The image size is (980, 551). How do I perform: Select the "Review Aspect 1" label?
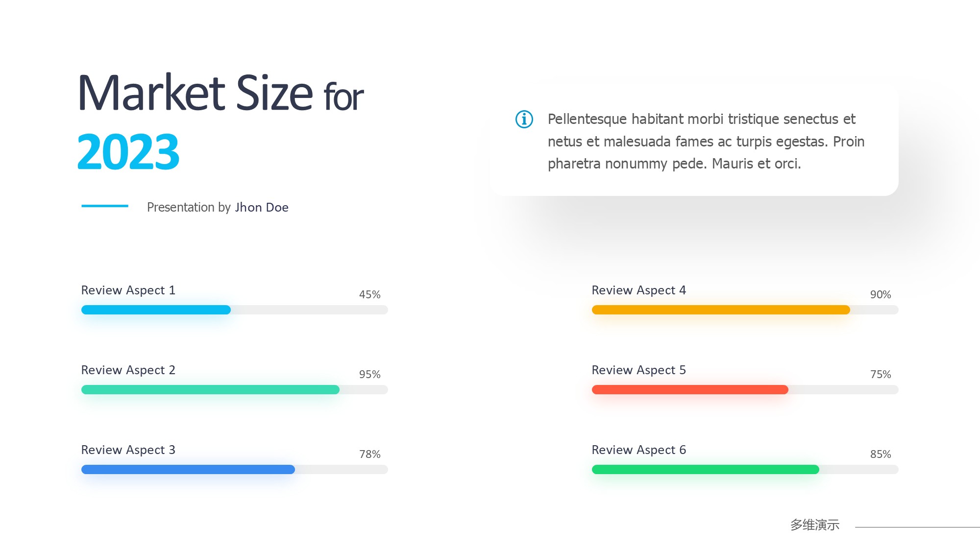point(128,290)
